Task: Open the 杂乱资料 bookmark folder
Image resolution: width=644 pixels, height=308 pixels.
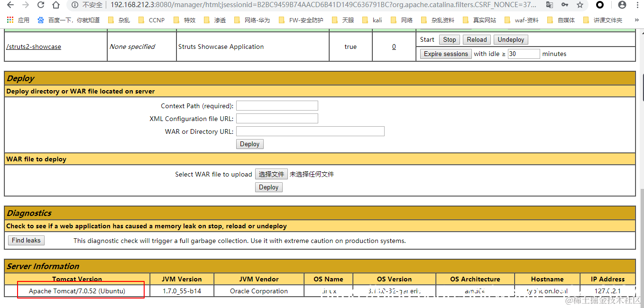Action: pyautogui.click(x=437, y=20)
